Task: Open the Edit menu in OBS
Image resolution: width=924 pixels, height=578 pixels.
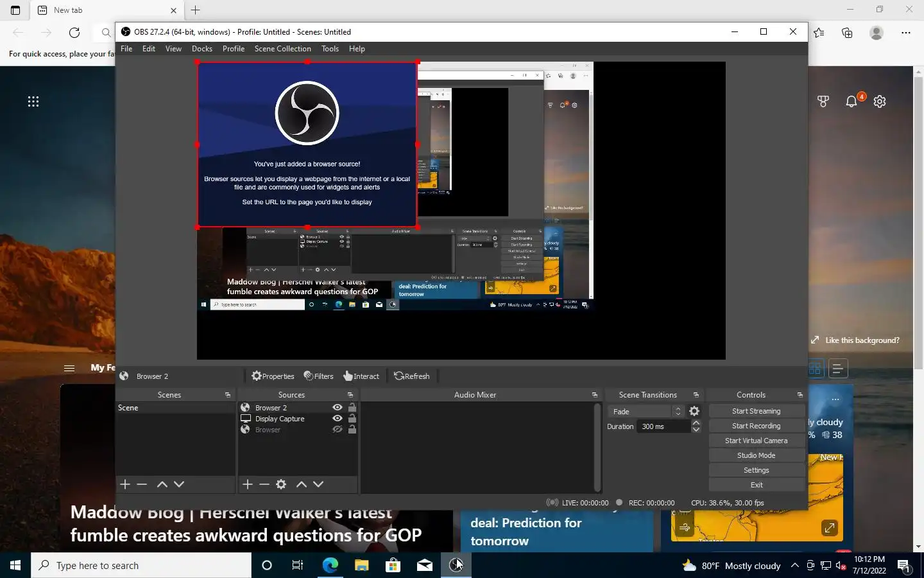Action: tap(149, 49)
